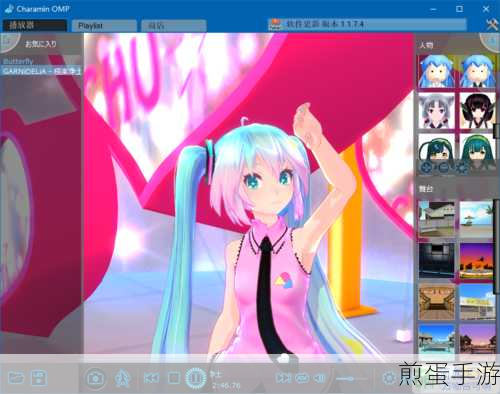Open the tools wrench-and-hammer icon
The width and height of the screenshot is (500, 394).
coord(492,25)
